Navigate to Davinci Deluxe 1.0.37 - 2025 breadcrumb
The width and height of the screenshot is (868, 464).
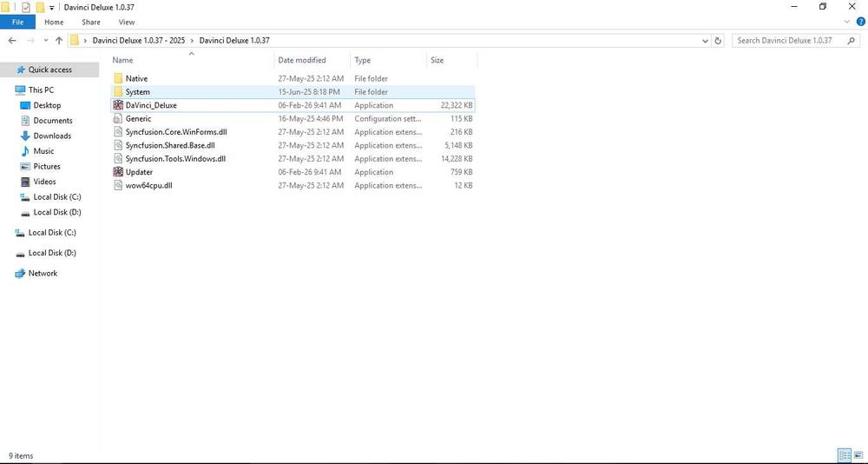(x=138, y=41)
